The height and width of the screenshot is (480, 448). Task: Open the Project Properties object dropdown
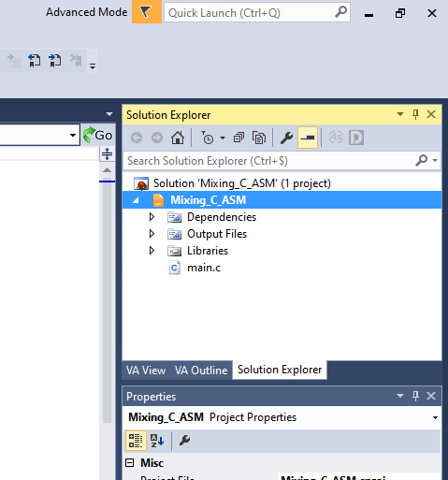coord(435,417)
